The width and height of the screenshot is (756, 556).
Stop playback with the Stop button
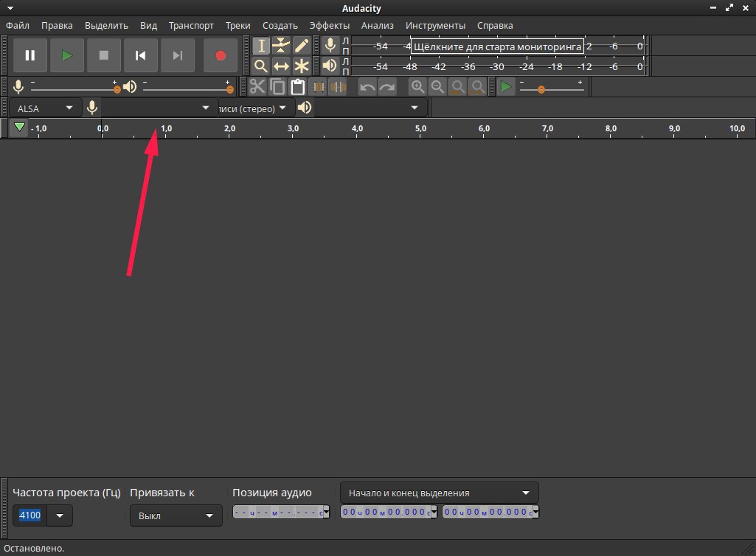pyautogui.click(x=104, y=55)
